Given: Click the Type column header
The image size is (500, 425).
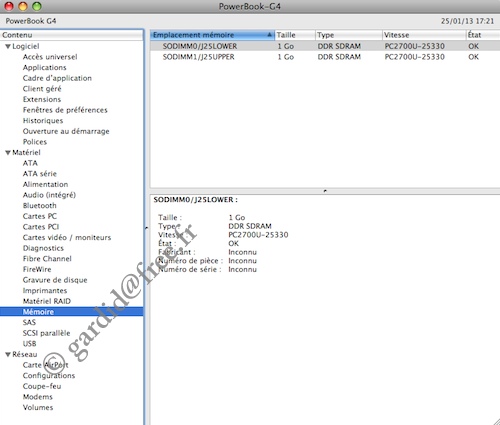Looking at the screenshot, I should (x=349, y=35).
